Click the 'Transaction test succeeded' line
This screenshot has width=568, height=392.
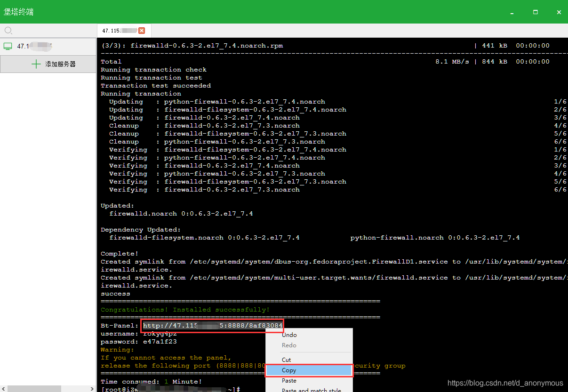(156, 86)
